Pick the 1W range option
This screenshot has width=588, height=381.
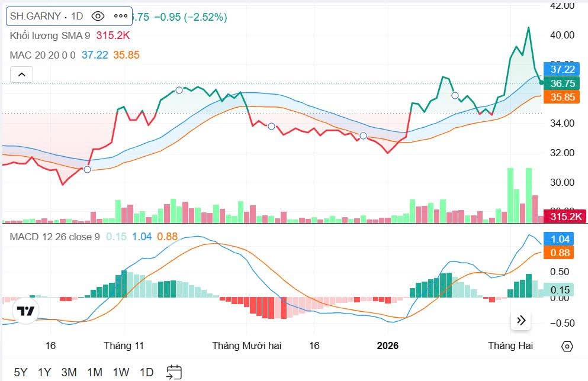click(x=121, y=372)
